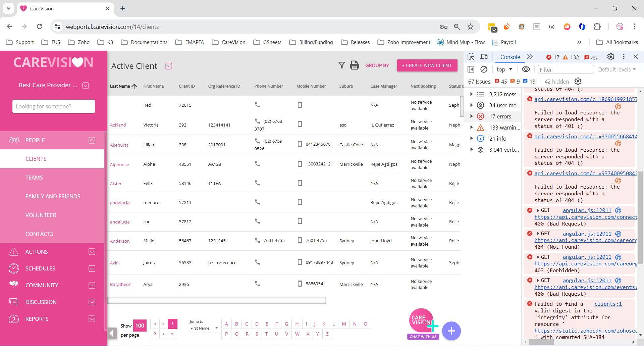Bookmark this page with the star
644x346 pixels.
tap(471, 27)
